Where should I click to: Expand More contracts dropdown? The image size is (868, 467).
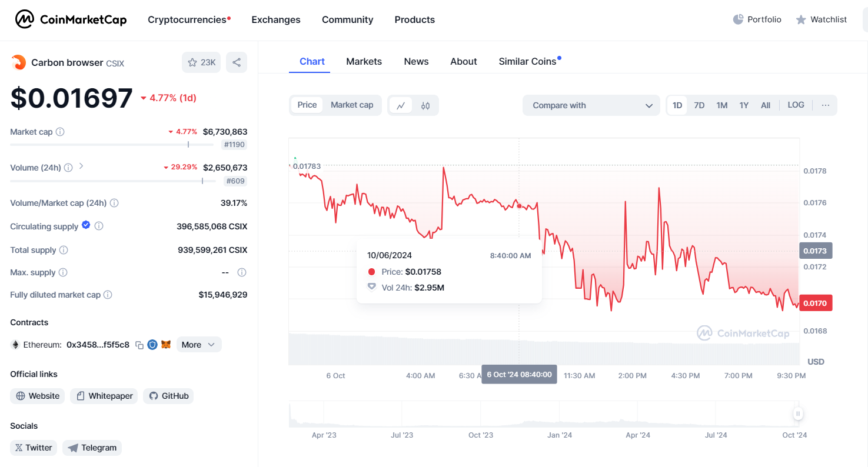click(199, 345)
